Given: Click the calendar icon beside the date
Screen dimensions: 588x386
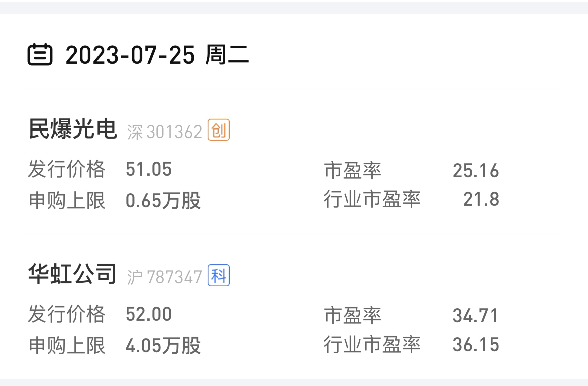Looking at the screenshot, I should click(x=40, y=55).
